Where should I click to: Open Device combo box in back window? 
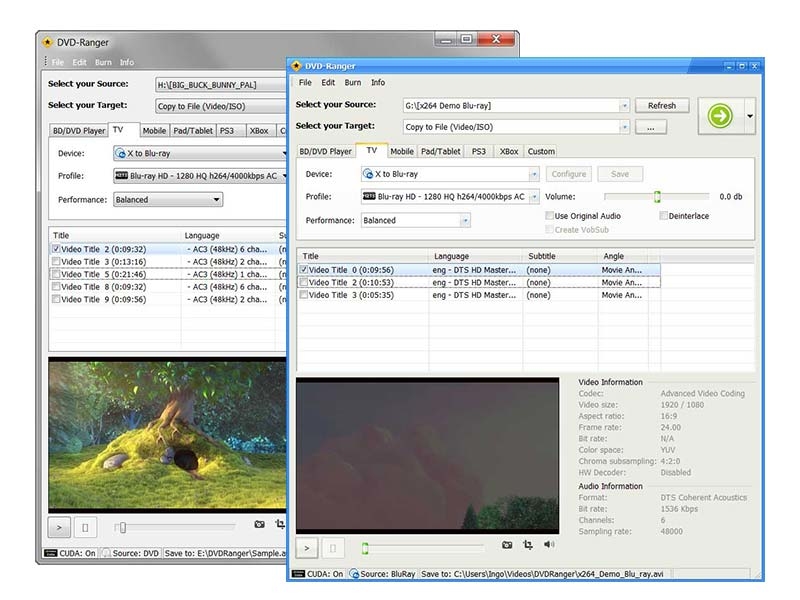pyautogui.click(x=199, y=153)
